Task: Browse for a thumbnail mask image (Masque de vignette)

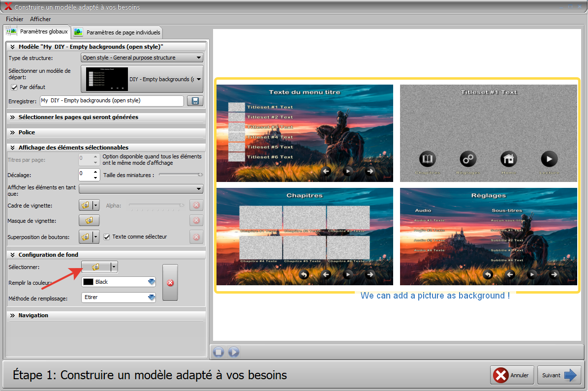Action: coord(89,220)
